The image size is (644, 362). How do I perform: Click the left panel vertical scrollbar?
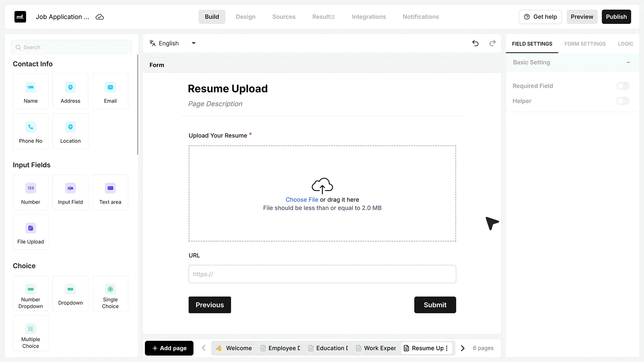point(138,105)
